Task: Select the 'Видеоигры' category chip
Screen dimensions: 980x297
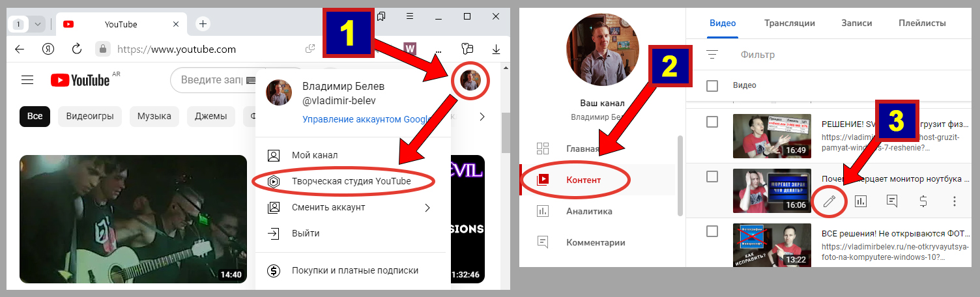Action: 90,117
